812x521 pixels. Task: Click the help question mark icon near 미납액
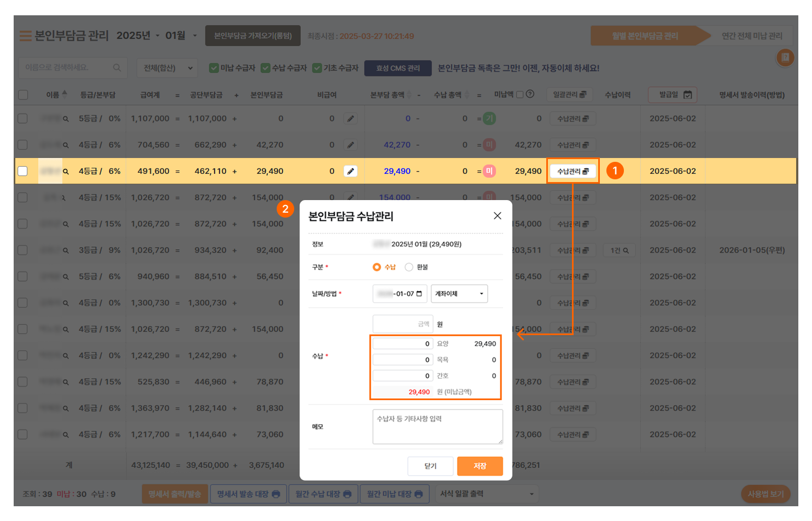[530, 94]
